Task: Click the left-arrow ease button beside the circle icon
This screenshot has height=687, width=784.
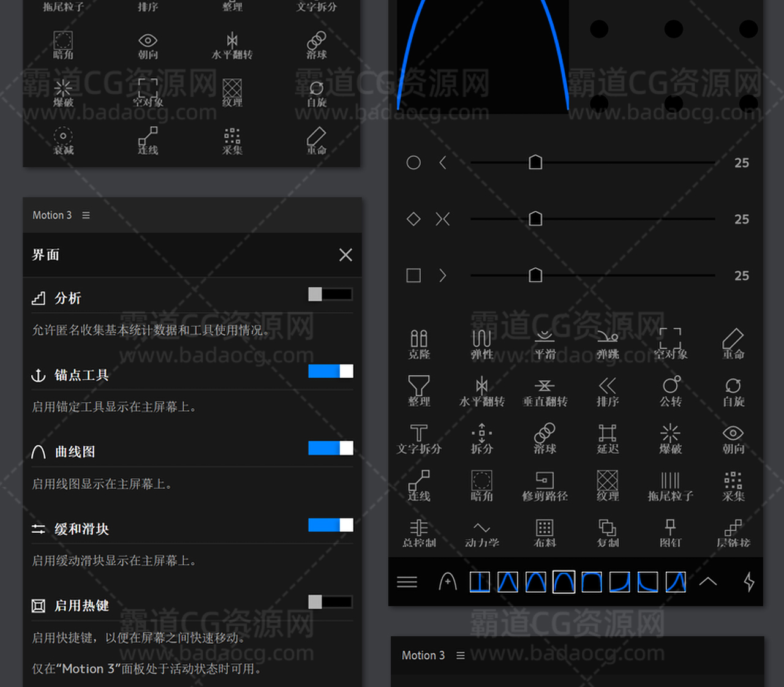Action: tap(443, 163)
